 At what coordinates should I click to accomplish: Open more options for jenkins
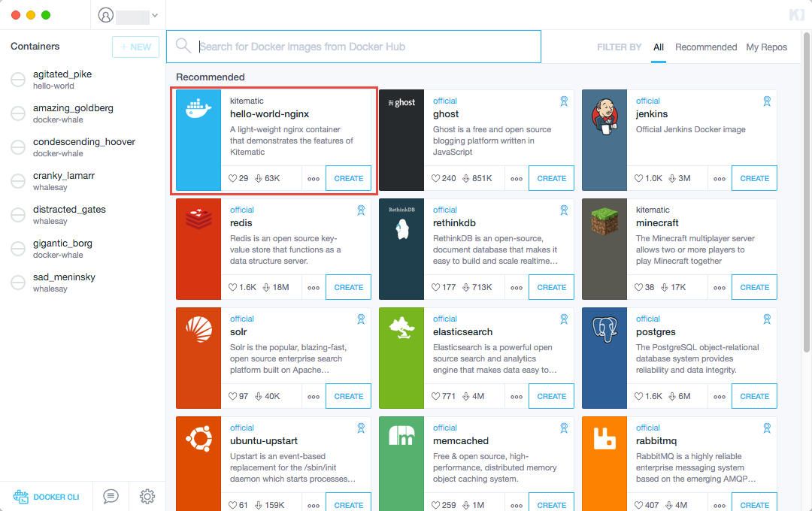(x=720, y=179)
